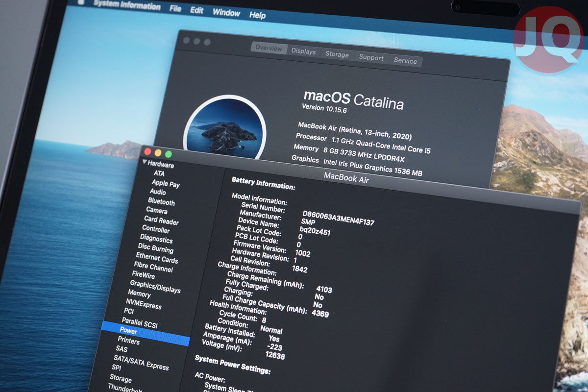Click serial number D860063A3MEN4F137
Image resolution: width=588 pixels, height=392 pixels.
pos(338,218)
